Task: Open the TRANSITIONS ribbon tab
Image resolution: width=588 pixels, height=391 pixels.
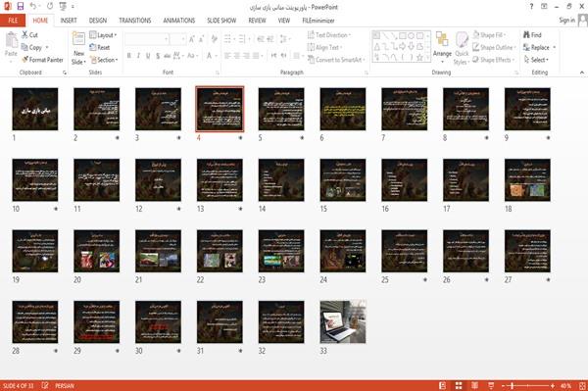Action: pyautogui.click(x=135, y=21)
